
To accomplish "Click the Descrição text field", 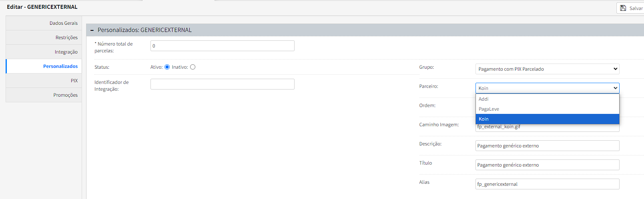I will (547, 146).
